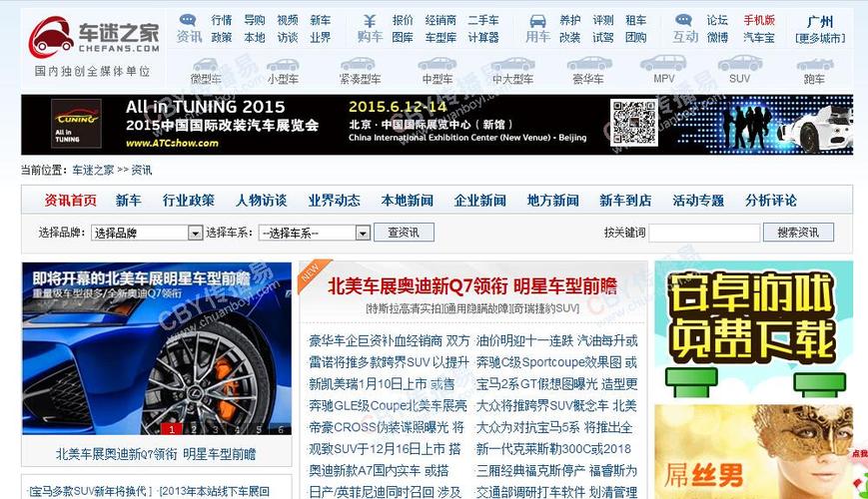Switch to the 新车 tab
Screen dimensions: 868x499
tap(129, 201)
